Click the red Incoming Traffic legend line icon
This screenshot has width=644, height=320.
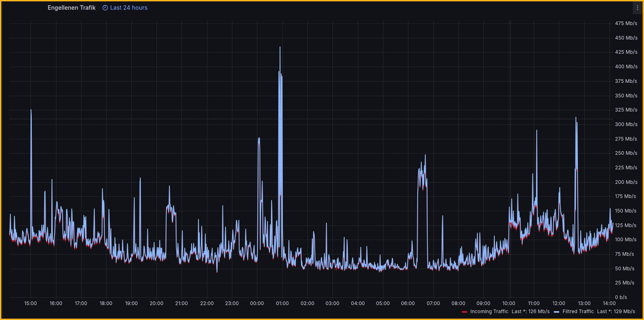tap(464, 312)
